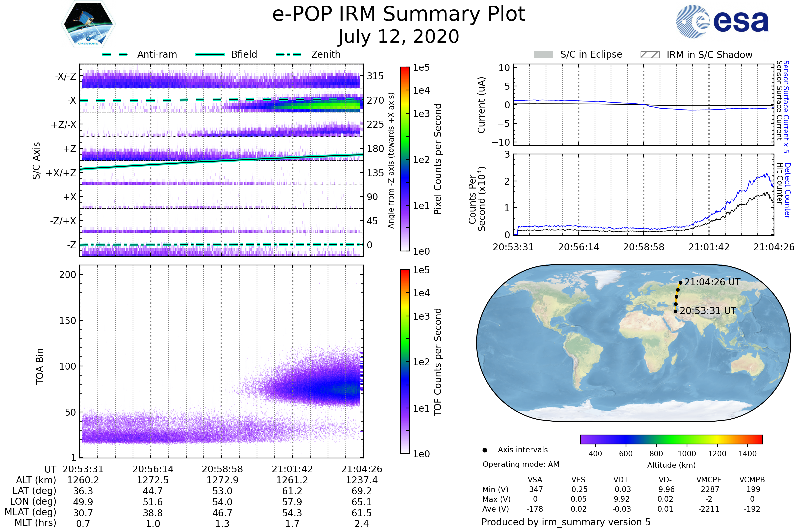Click the 20:53:31 UT map track label

point(708,311)
